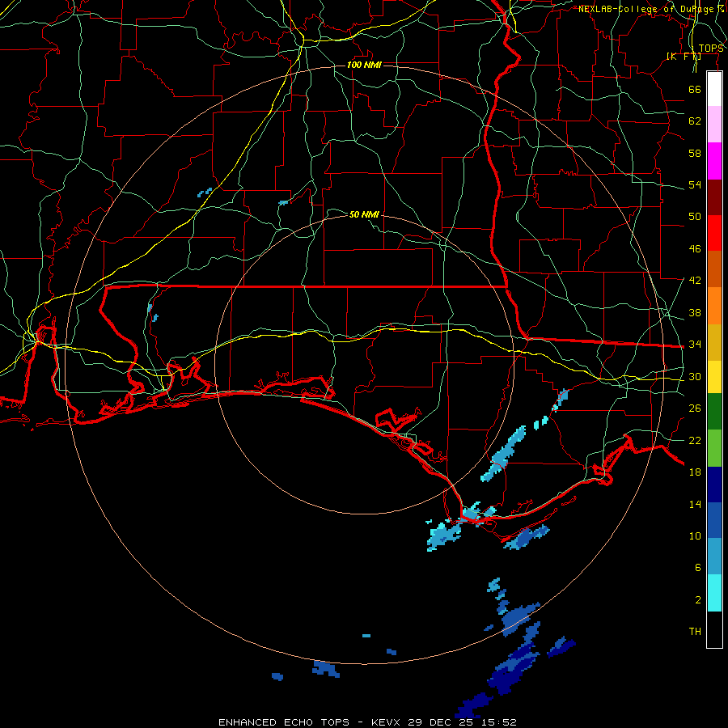The width and height of the screenshot is (728, 728).
Task: Click the 42 legend value
Action: click(x=695, y=281)
